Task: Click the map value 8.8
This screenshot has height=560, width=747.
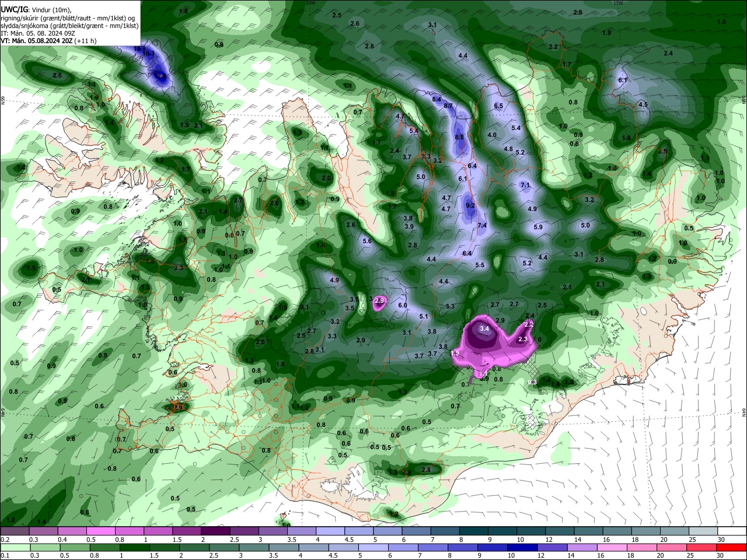Action: tap(459, 137)
